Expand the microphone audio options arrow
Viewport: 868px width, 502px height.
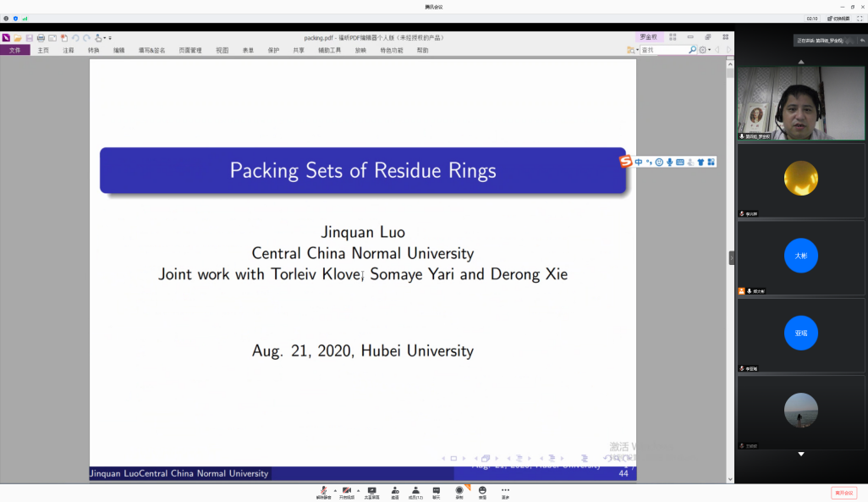335,490
